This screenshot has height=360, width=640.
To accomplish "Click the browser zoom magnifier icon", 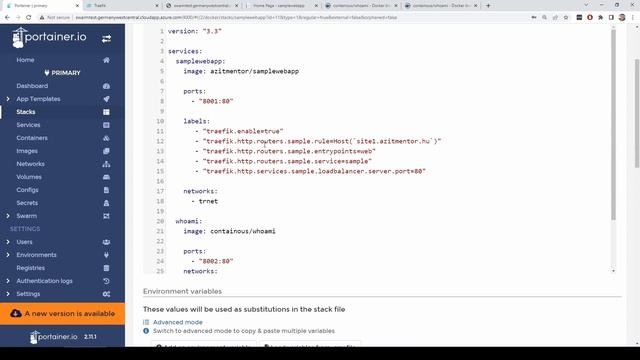I will click(x=544, y=18).
